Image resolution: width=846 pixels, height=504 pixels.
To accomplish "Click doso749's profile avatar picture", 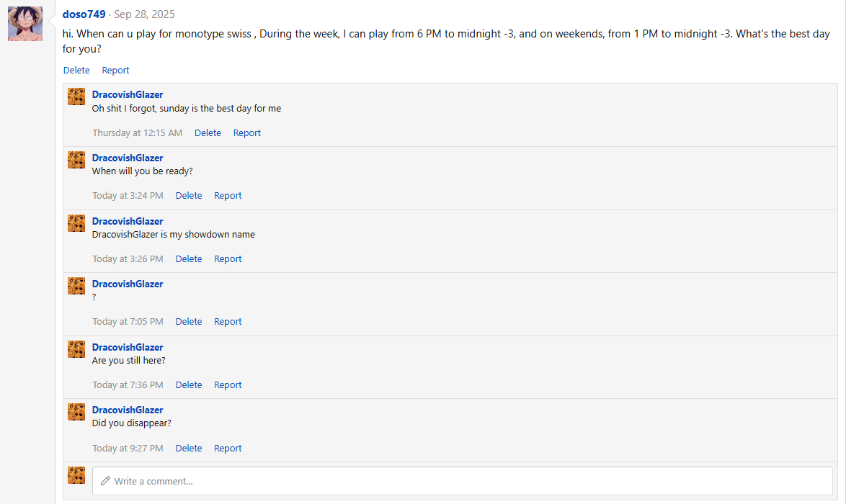I will point(25,24).
